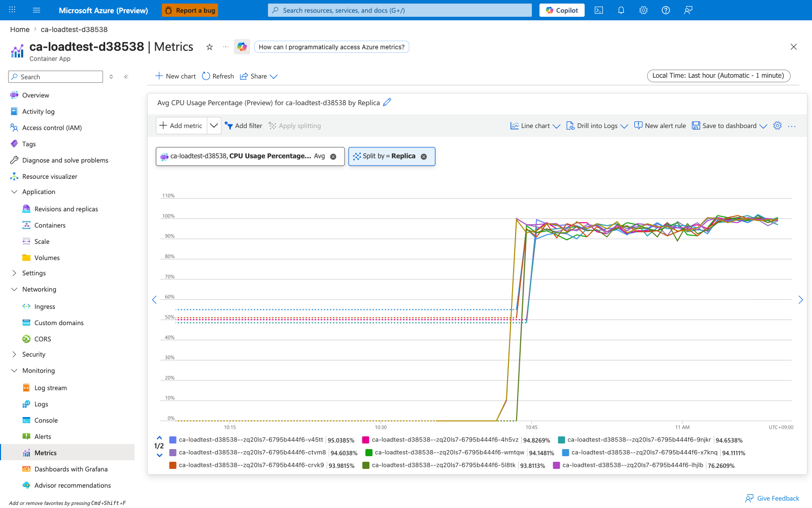The image size is (812, 508).
Task: Open Dashboards with Grafana
Action: tap(71, 469)
